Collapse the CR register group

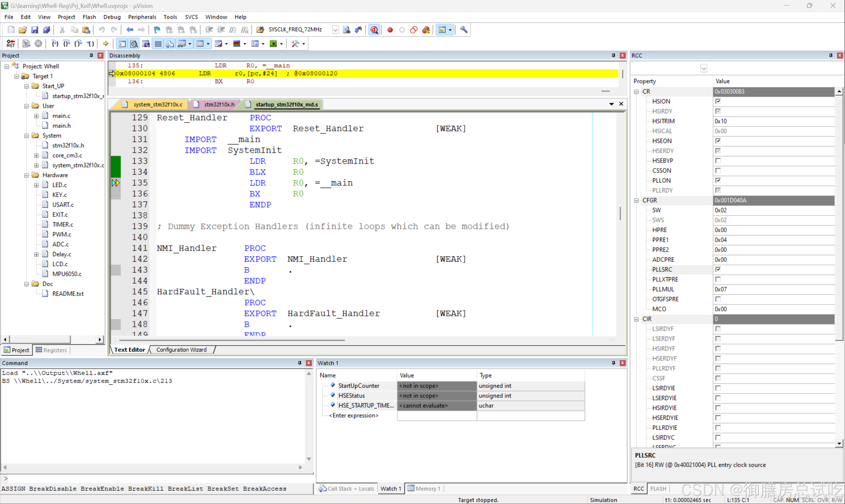click(x=636, y=92)
